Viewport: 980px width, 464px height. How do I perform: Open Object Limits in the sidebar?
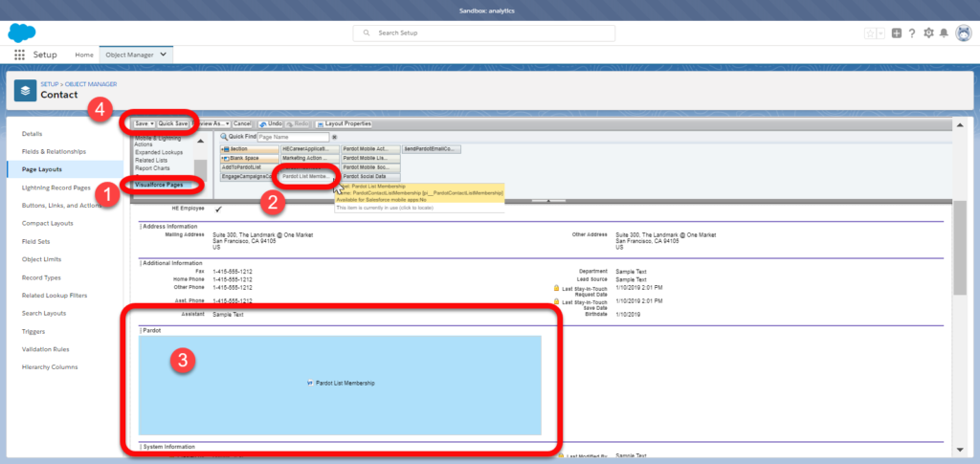[x=41, y=259]
